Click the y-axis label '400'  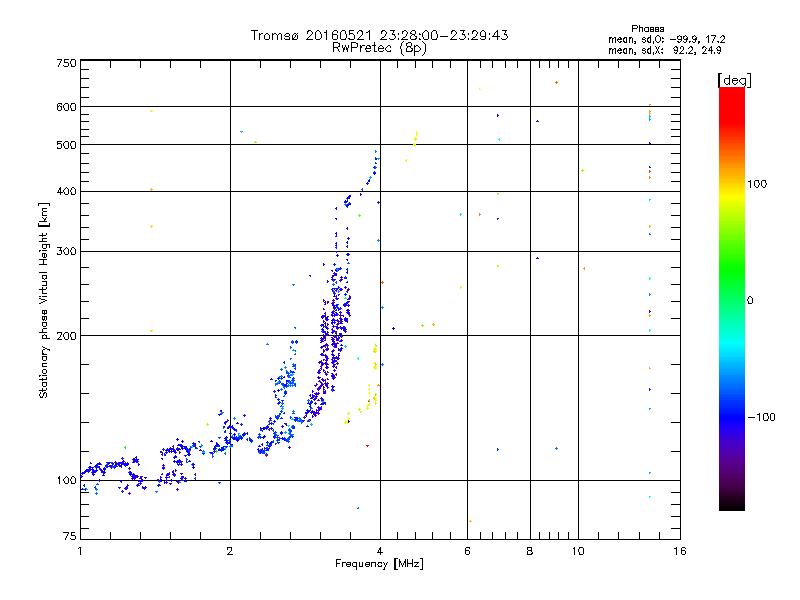[x=66, y=191]
